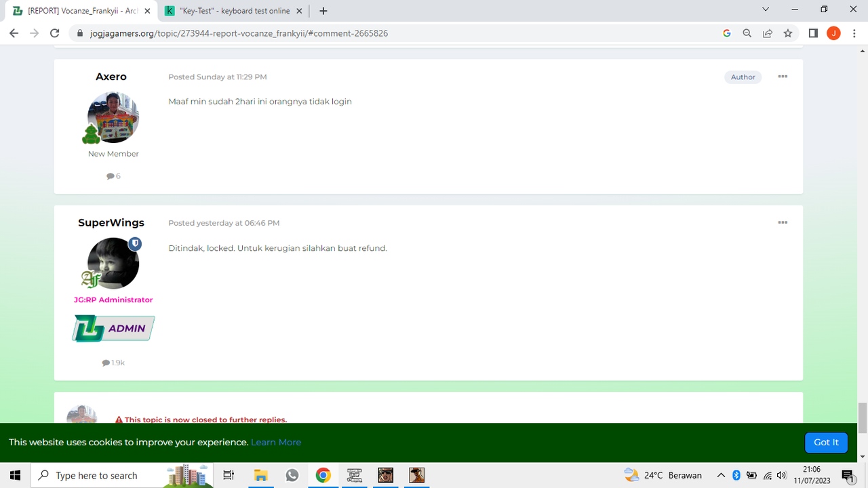Open the notification center icon
868x488 pixels.
tap(848, 475)
